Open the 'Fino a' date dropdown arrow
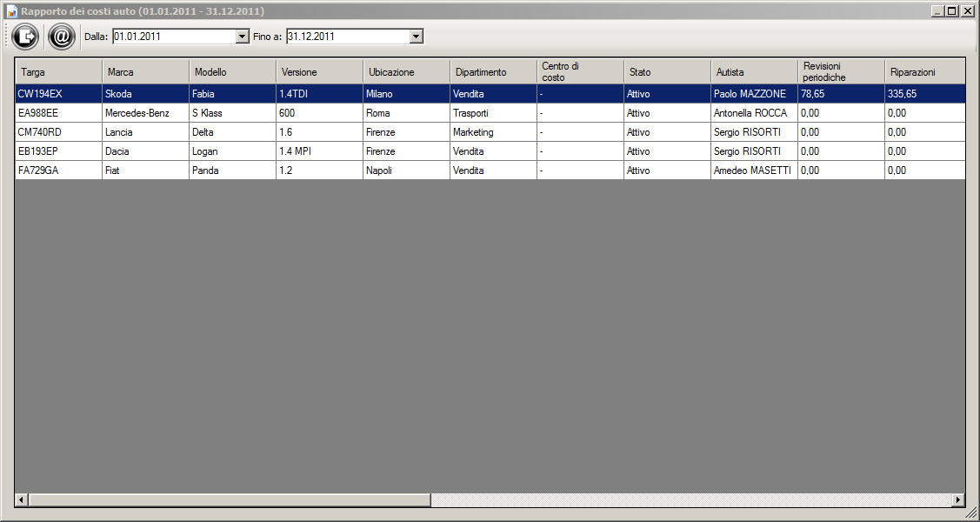The image size is (980, 522). click(x=417, y=37)
